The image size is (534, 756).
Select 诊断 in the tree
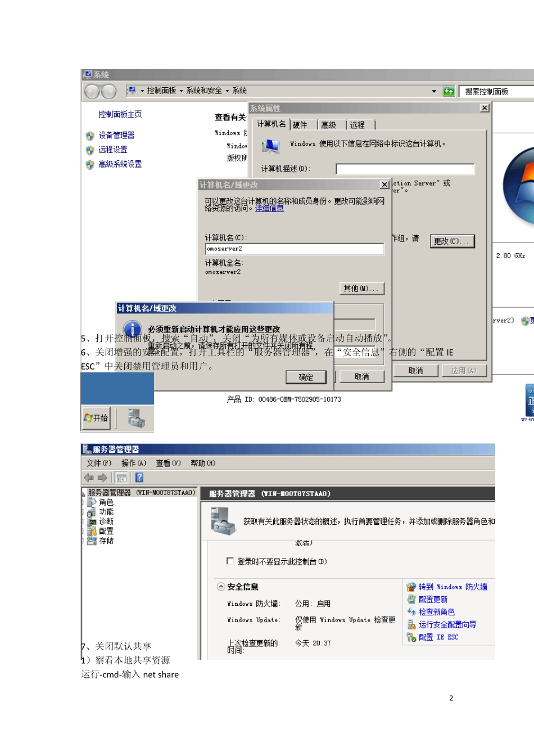[106, 521]
